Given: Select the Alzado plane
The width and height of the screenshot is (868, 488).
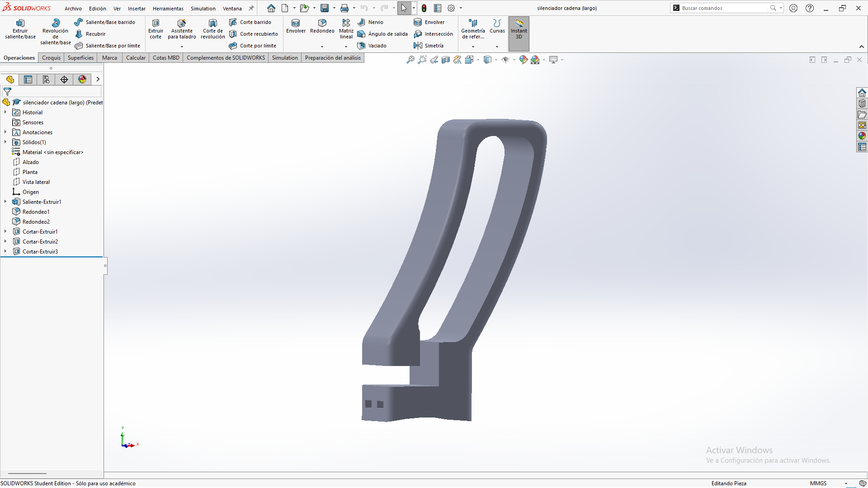Looking at the screenshot, I should pyautogui.click(x=30, y=162).
